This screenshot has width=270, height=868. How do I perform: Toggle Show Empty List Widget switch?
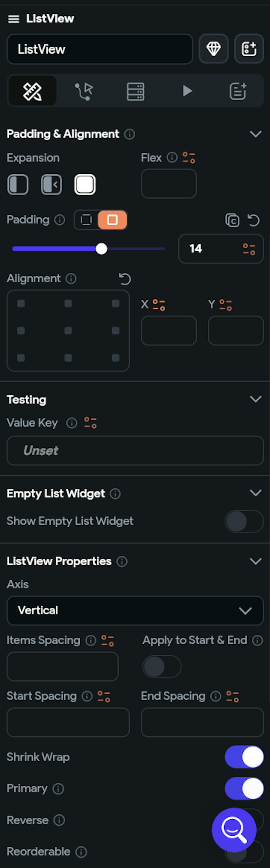[x=244, y=521]
